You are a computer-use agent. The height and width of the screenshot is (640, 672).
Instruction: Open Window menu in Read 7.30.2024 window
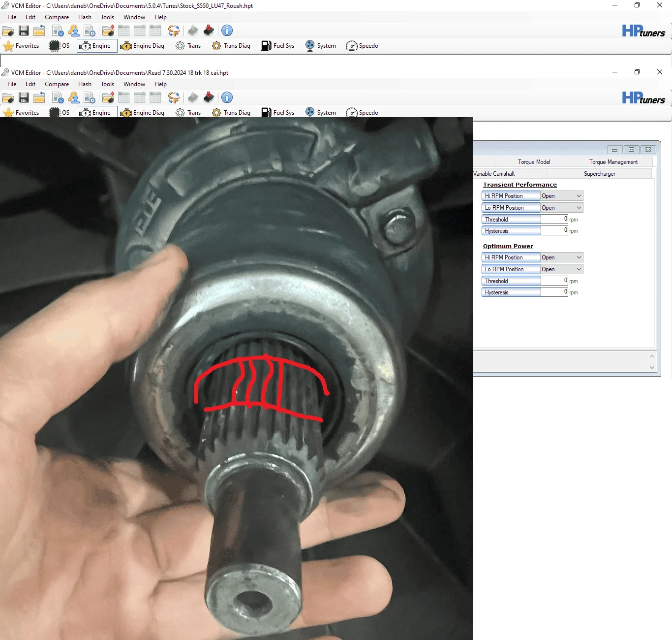click(134, 84)
